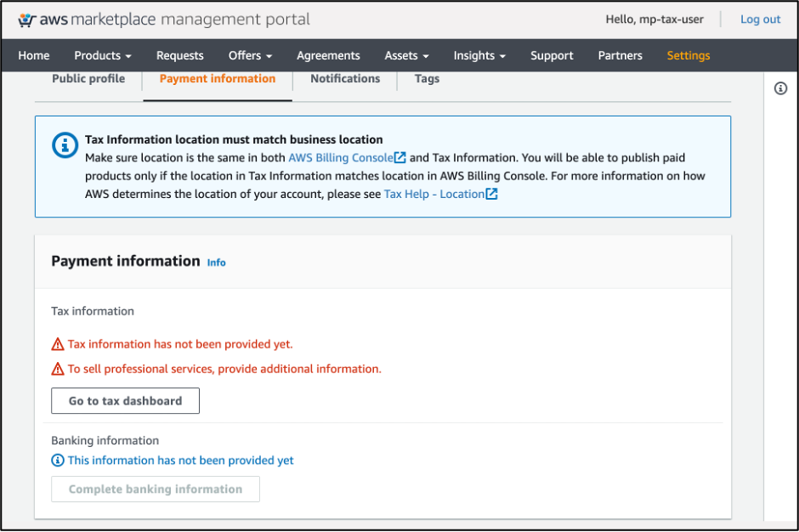Expand the Offers dropdown
The height and width of the screenshot is (532, 799).
pos(250,55)
